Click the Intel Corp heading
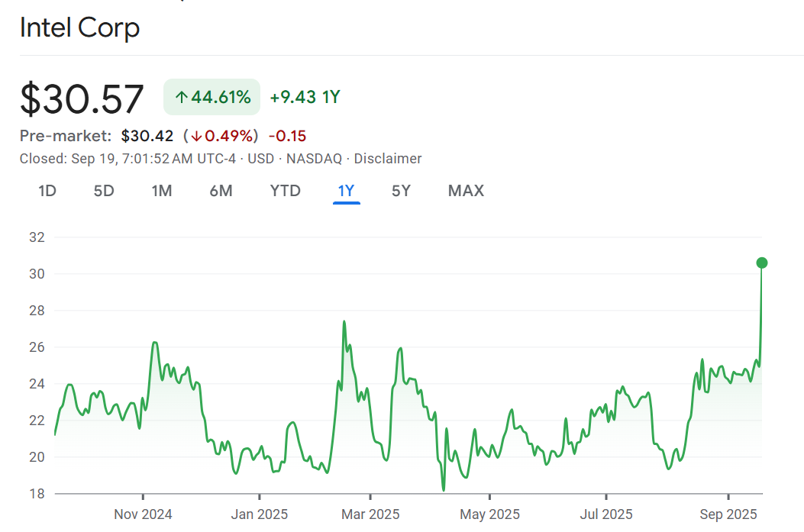804x532 pixels. click(x=79, y=27)
